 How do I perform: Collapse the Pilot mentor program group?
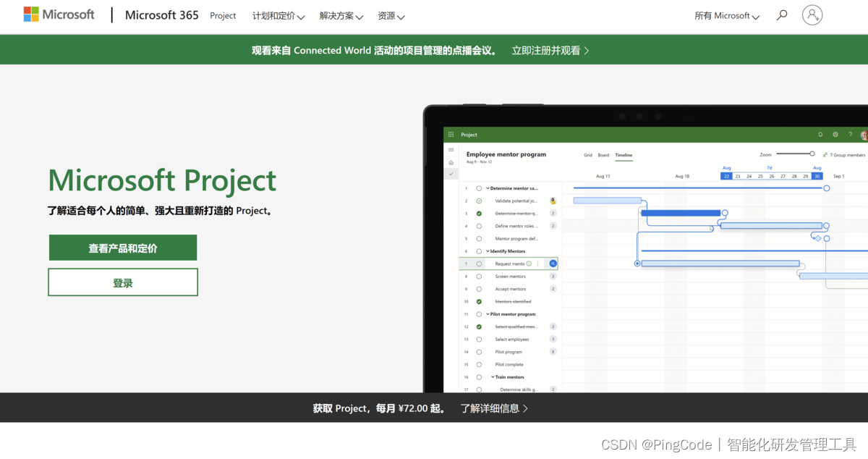488,314
